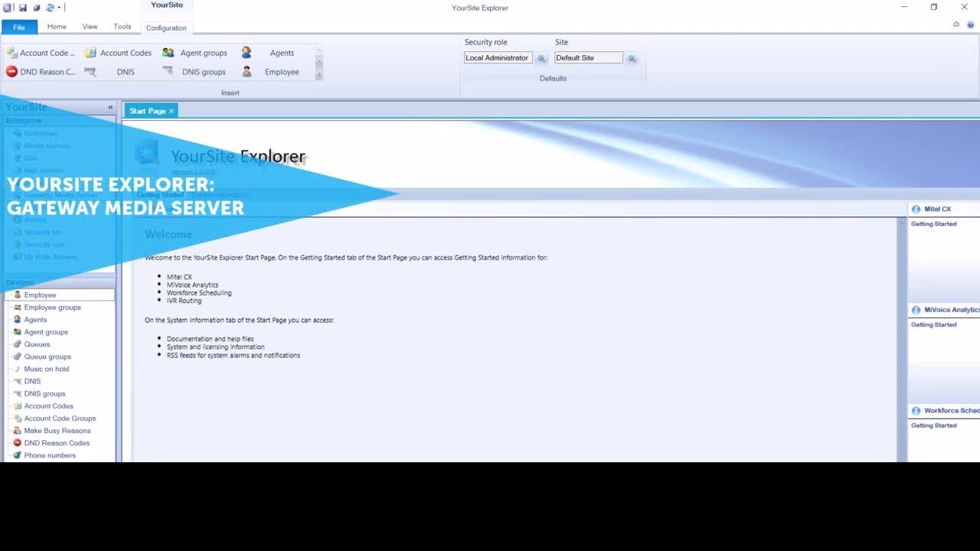This screenshot has height=551, width=980.
Task: Open Phone numbers in the tree
Action: (x=50, y=455)
